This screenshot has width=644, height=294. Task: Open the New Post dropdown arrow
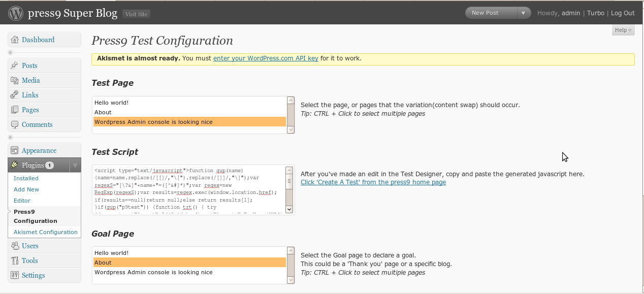tap(524, 13)
